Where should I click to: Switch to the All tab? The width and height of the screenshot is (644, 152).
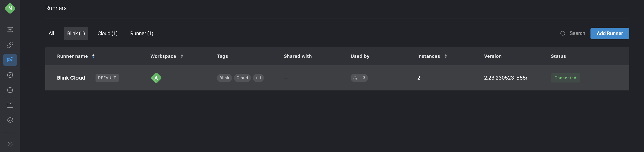(51, 33)
